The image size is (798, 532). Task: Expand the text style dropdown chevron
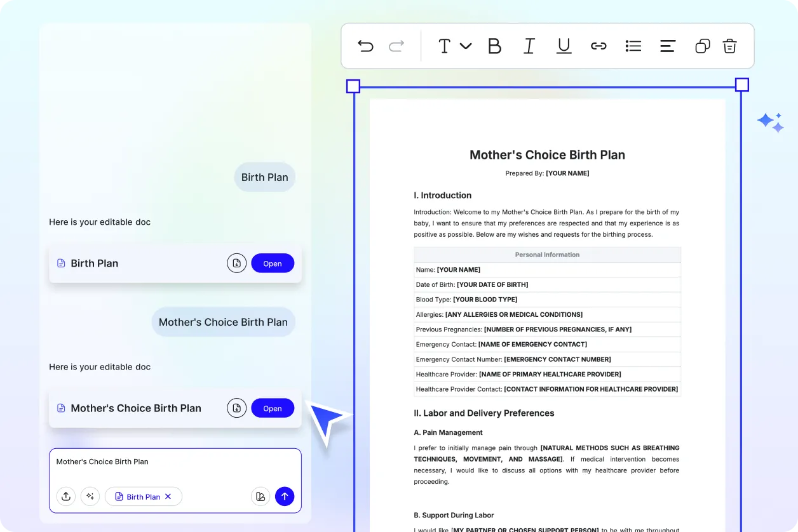point(466,46)
